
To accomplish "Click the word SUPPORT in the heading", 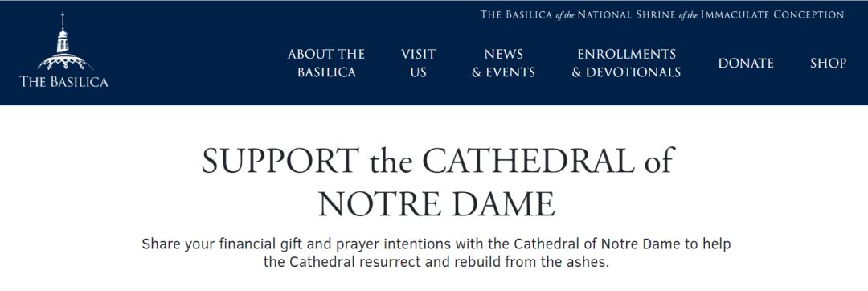I will click(280, 161).
